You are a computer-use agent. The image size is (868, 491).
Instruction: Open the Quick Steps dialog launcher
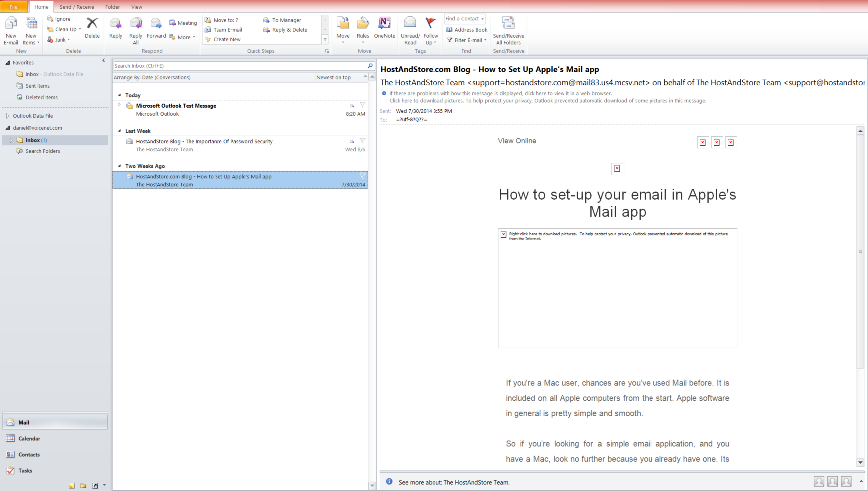(327, 51)
